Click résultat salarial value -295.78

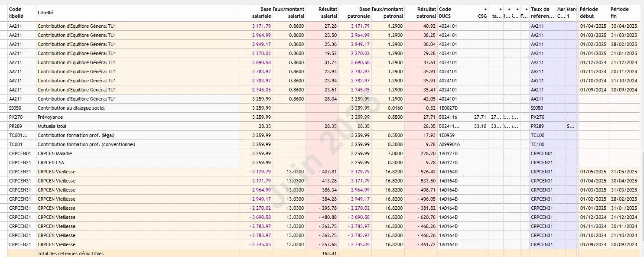(328, 208)
